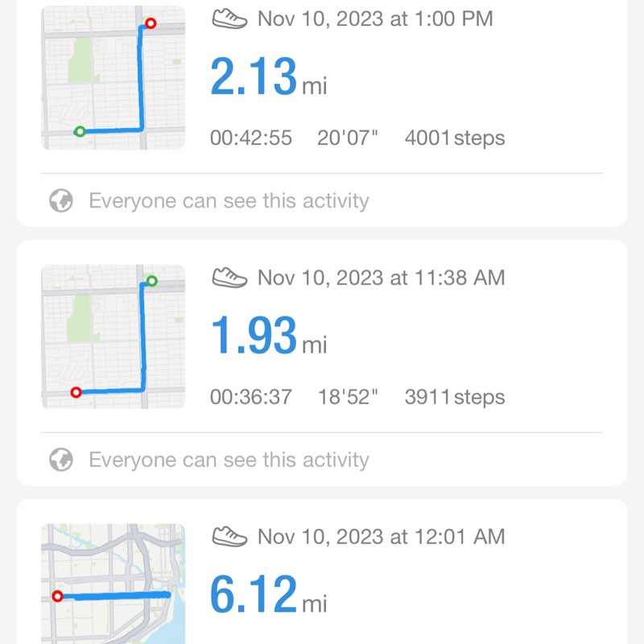The image size is (644, 644).
Task: Open route map thumbnail for 2.13 mi walk
Action: tap(113, 77)
